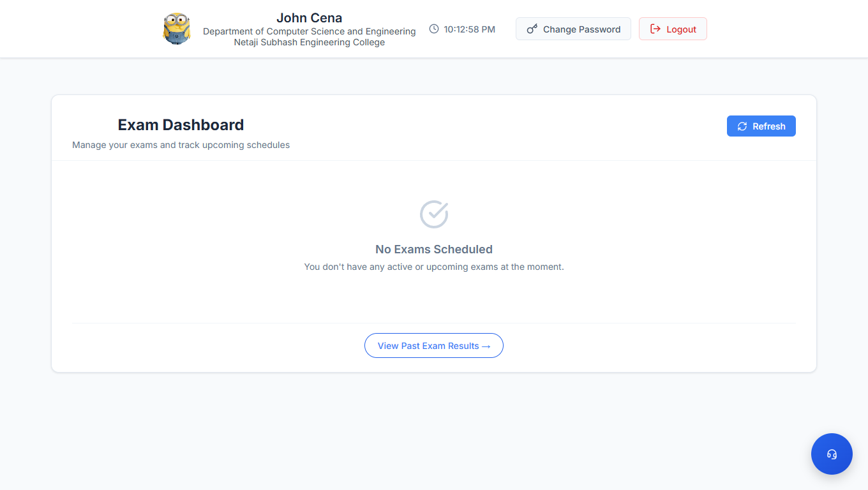Viewport: 868px width, 490px height.
Task: Click the no active or upcoming exams note
Action: point(434,267)
